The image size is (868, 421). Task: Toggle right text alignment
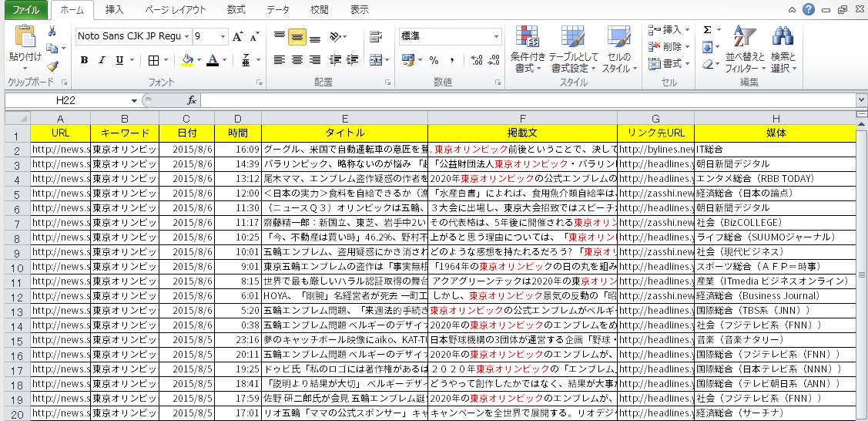(315, 60)
